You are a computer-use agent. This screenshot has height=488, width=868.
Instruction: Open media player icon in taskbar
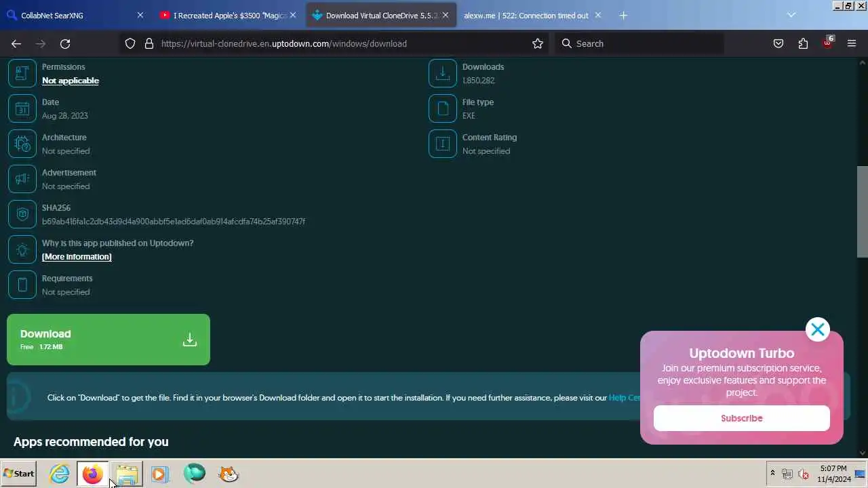point(160,474)
